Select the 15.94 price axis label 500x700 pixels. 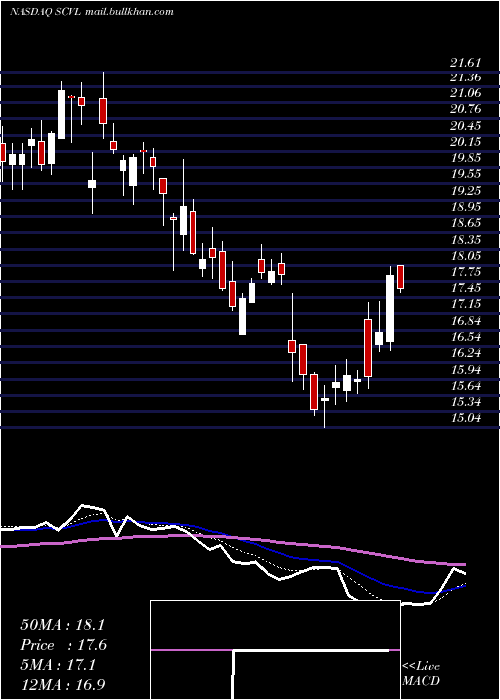pyautogui.click(x=465, y=370)
